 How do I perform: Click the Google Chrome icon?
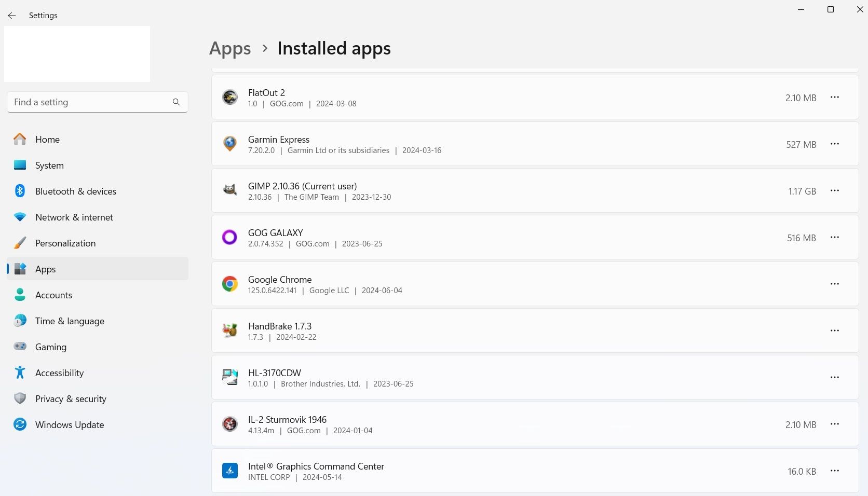pyautogui.click(x=230, y=284)
